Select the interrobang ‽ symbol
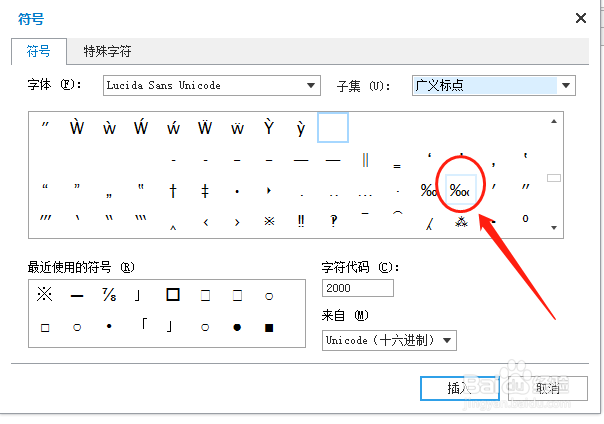Viewport: 604px width, 424px height. (x=334, y=221)
